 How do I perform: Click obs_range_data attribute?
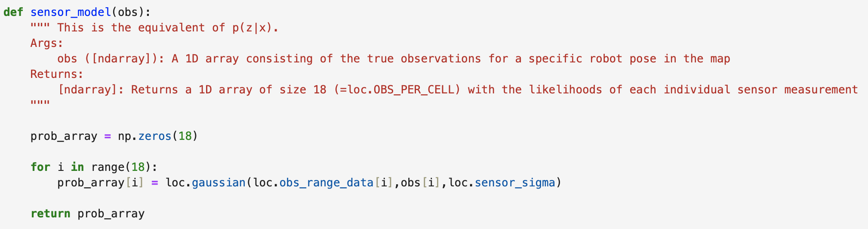[x=326, y=183]
